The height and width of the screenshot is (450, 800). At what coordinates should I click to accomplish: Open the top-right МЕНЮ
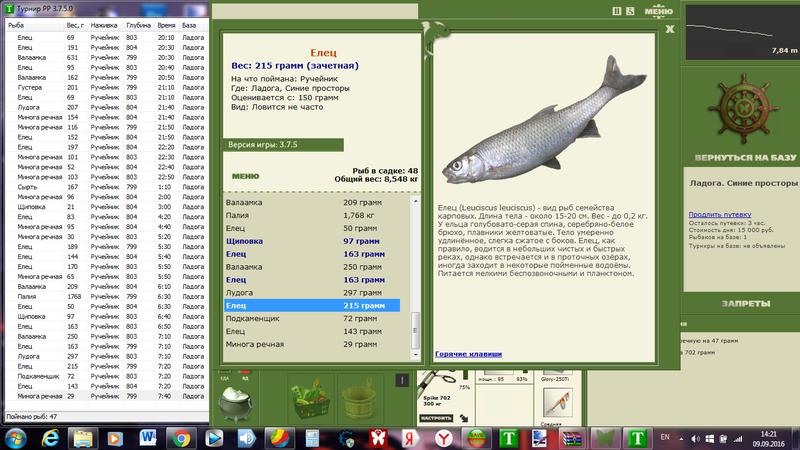pos(658,11)
